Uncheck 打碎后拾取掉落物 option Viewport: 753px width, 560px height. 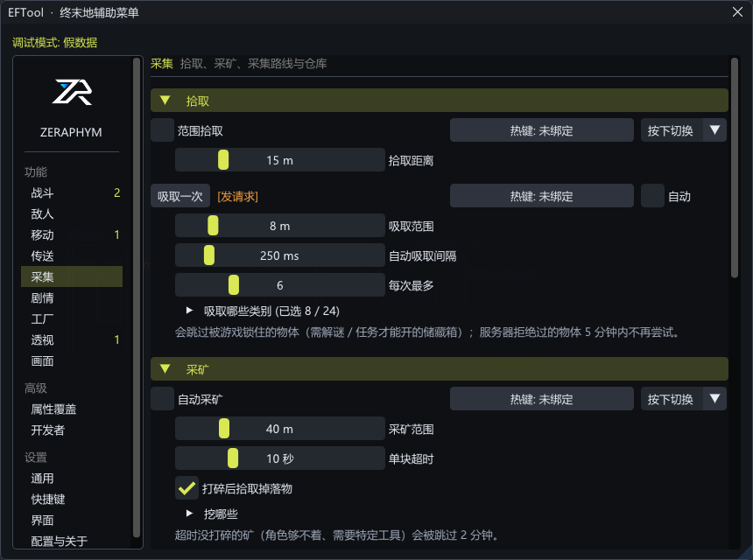coord(186,488)
